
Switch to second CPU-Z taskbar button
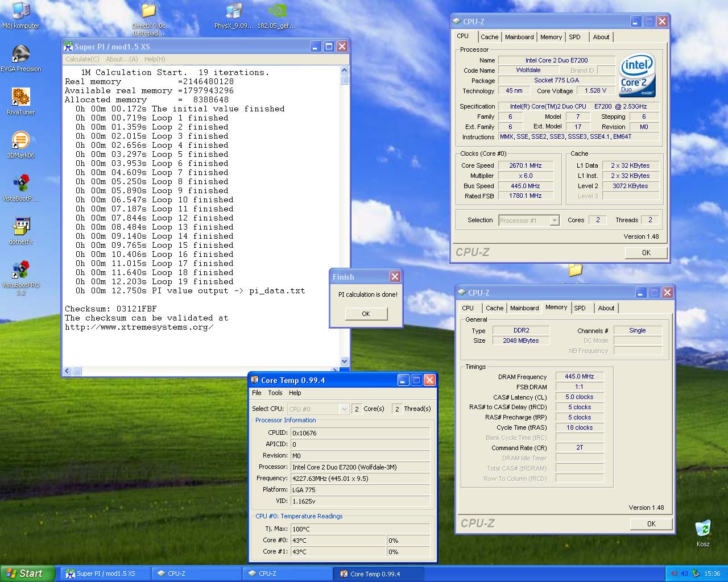(288, 573)
